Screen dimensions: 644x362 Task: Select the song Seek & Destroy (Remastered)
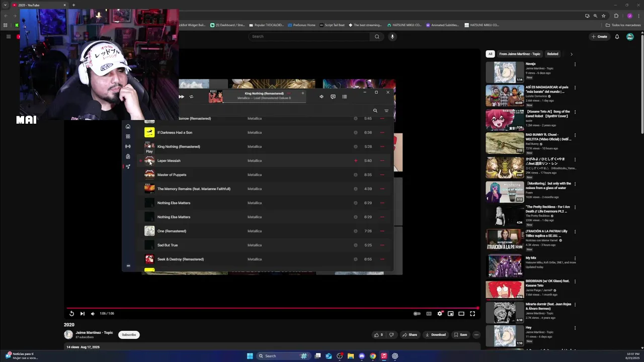[x=181, y=259]
